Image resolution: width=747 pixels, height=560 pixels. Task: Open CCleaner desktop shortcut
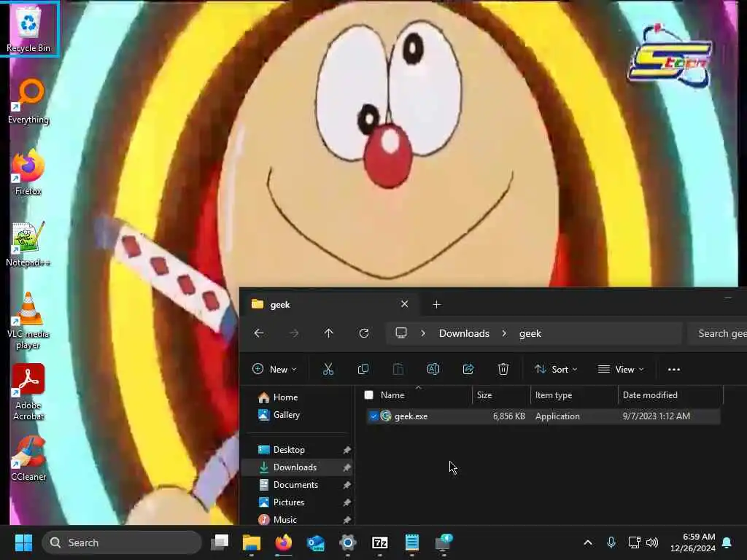point(28,458)
